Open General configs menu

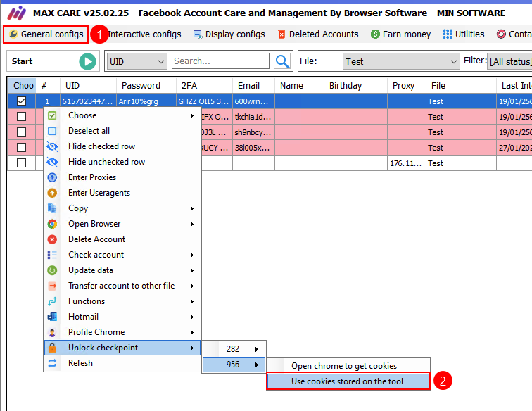[x=46, y=34]
